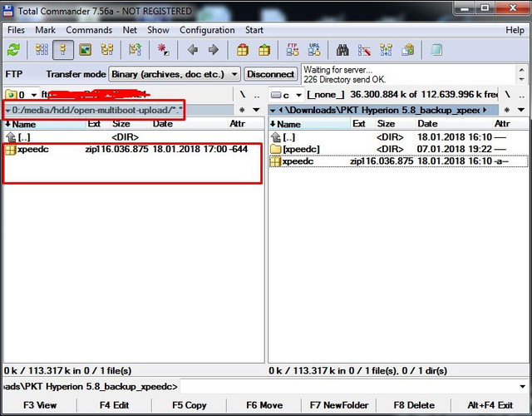Open left panel drive selector dropdown
532x416 pixels.
click(21, 94)
